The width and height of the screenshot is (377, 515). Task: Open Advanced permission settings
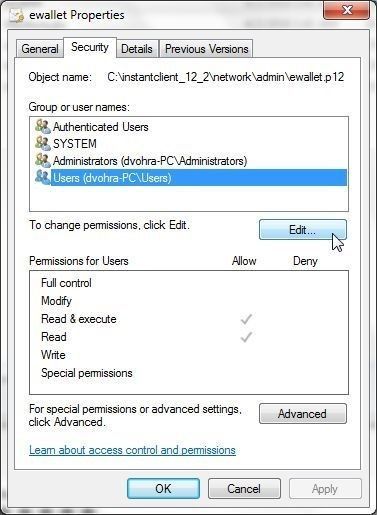tap(303, 414)
